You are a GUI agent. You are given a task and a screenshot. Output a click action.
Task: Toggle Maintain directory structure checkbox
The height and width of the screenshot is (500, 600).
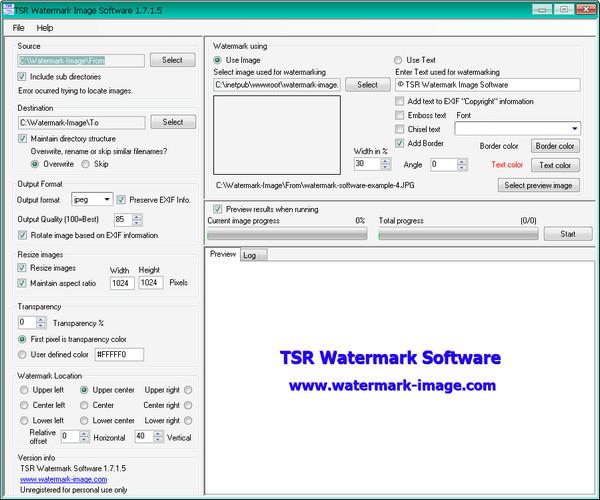[22, 138]
